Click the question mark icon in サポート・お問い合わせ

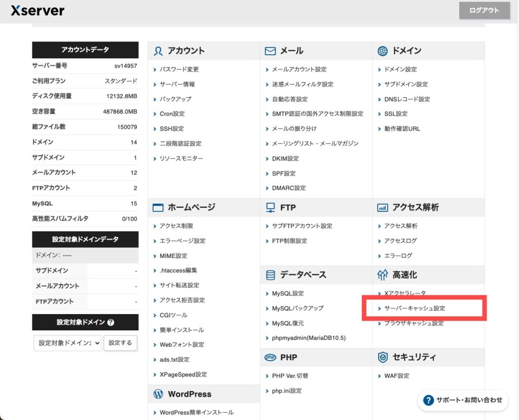tap(428, 400)
